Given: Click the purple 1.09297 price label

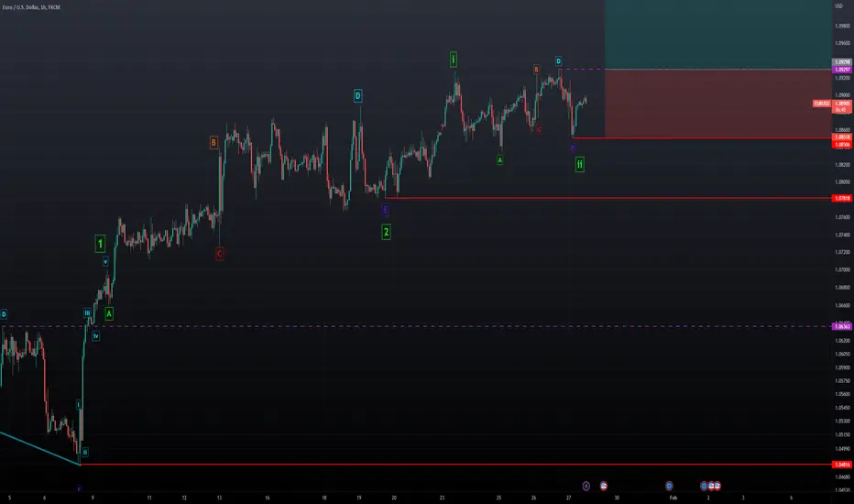Looking at the screenshot, I should [x=842, y=70].
